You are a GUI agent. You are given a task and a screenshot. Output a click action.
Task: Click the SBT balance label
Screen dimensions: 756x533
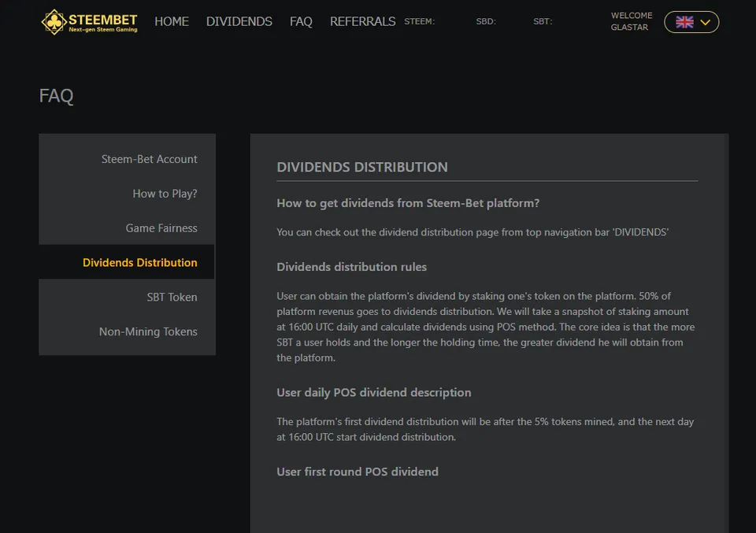click(x=543, y=21)
